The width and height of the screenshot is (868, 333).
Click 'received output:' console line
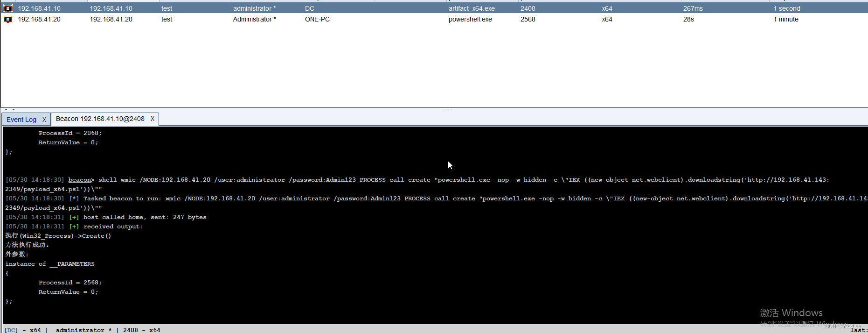pyautogui.click(x=113, y=227)
